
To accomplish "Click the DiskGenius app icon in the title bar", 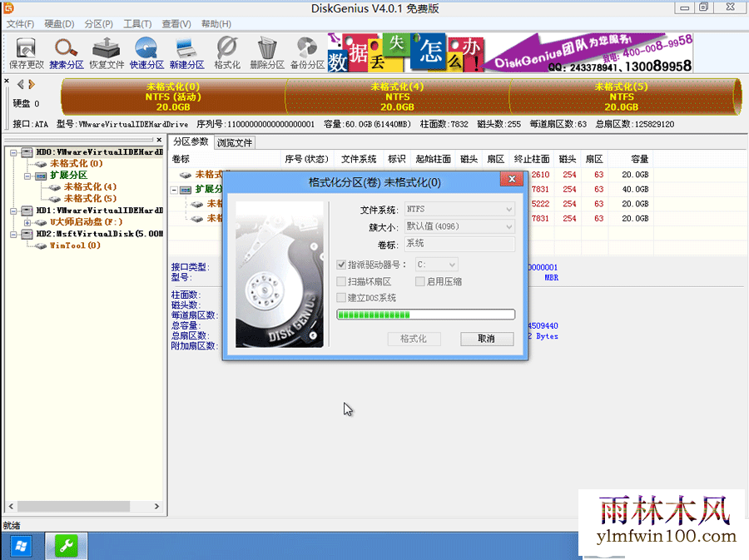I will pos(8,7).
